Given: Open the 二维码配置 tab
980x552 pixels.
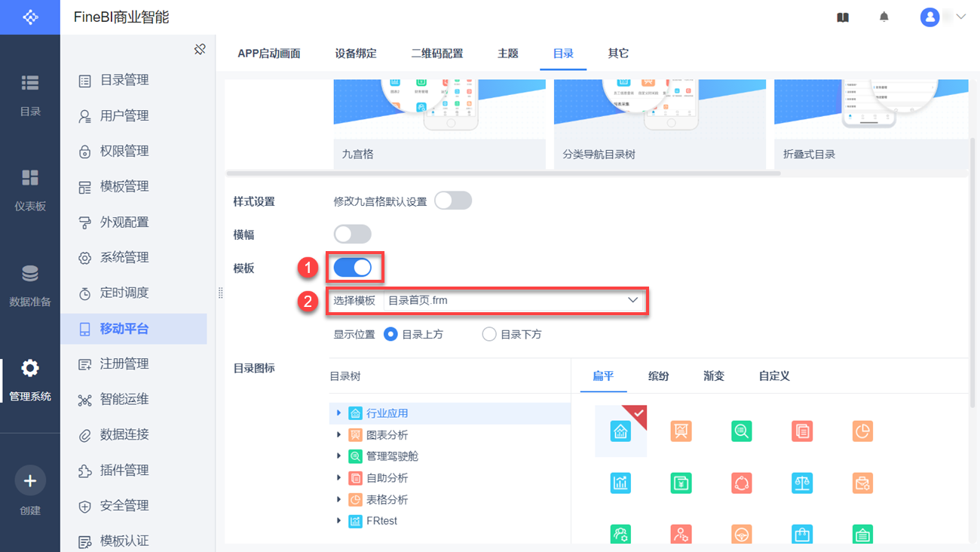Looking at the screenshot, I should coord(437,54).
